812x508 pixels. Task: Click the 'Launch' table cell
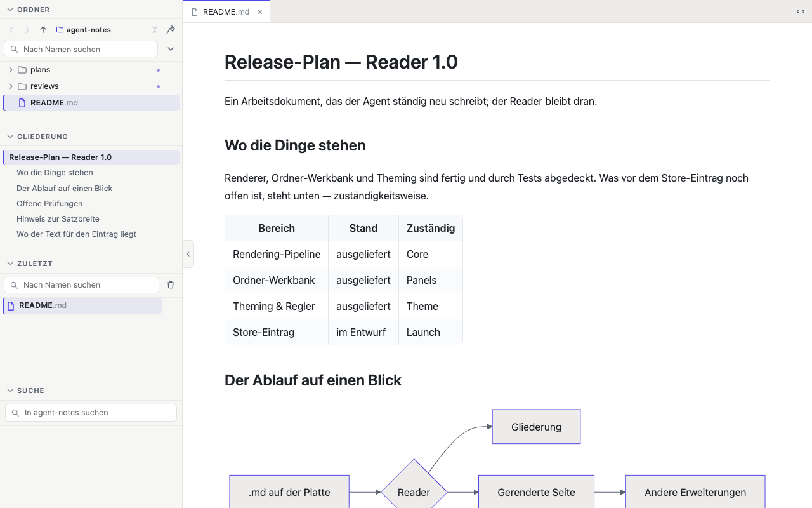tap(431, 332)
